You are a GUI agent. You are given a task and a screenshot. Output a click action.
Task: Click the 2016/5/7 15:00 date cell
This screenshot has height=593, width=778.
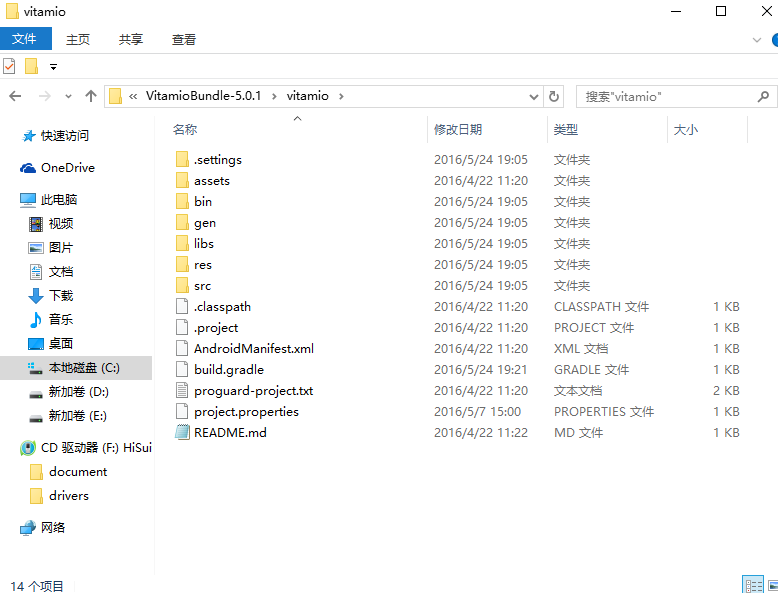coord(477,412)
